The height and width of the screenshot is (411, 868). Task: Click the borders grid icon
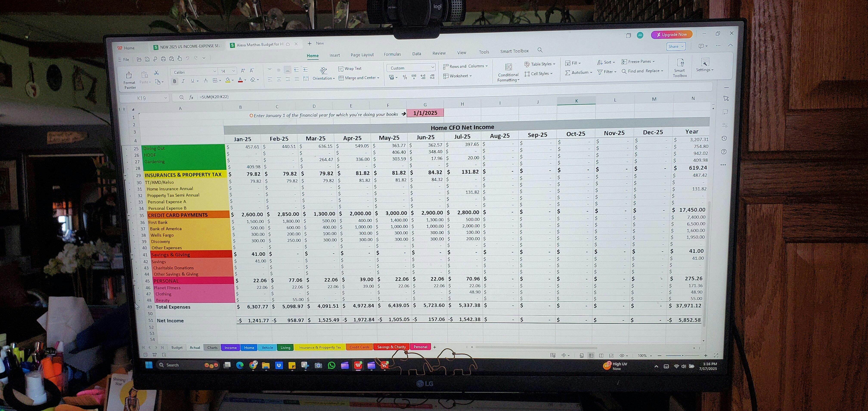pyautogui.click(x=215, y=81)
